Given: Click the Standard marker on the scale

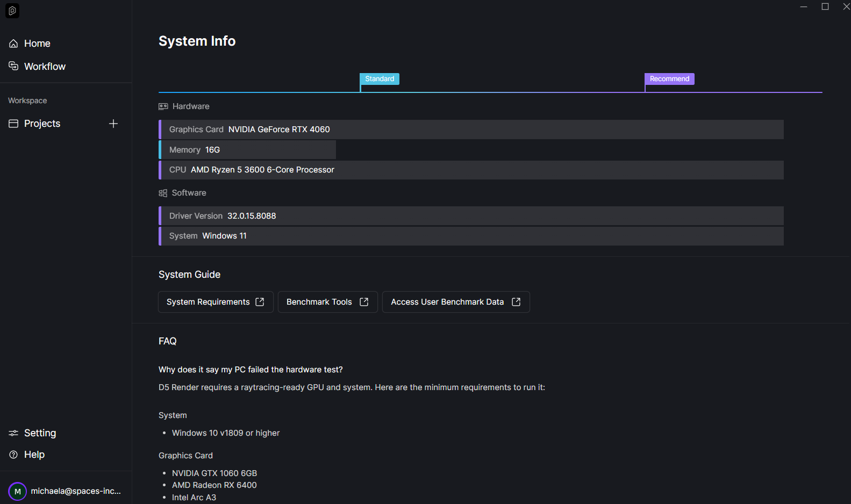Looking at the screenshot, I should (380, 79).
